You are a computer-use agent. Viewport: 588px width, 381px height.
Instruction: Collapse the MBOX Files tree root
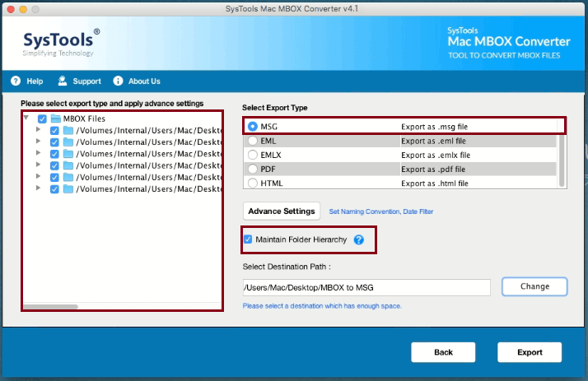coord(26,118)
